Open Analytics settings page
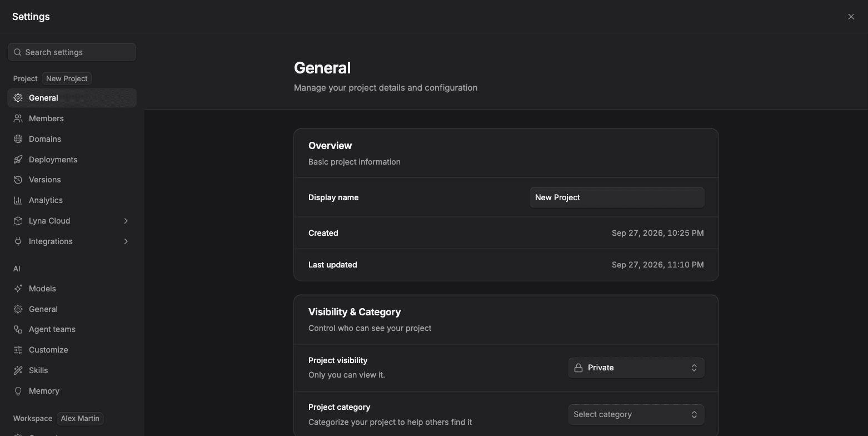This screenshot has width=868, height=436. pos(72,200)
